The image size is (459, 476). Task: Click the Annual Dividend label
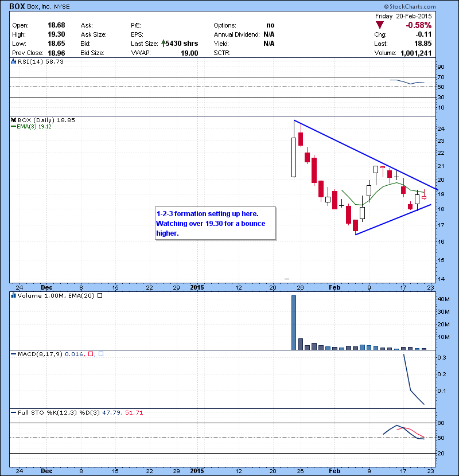click(236, 34)
